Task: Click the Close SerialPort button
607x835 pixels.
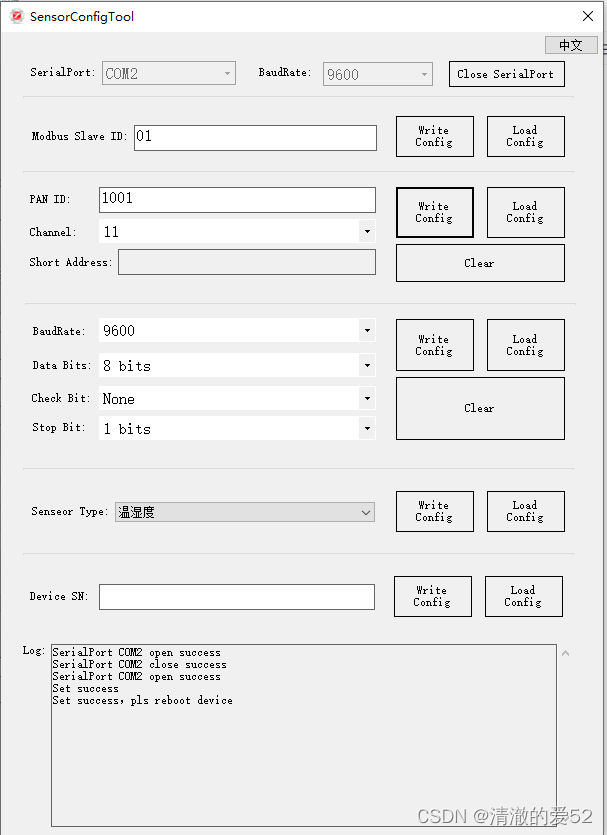Action: coord(506,74)
